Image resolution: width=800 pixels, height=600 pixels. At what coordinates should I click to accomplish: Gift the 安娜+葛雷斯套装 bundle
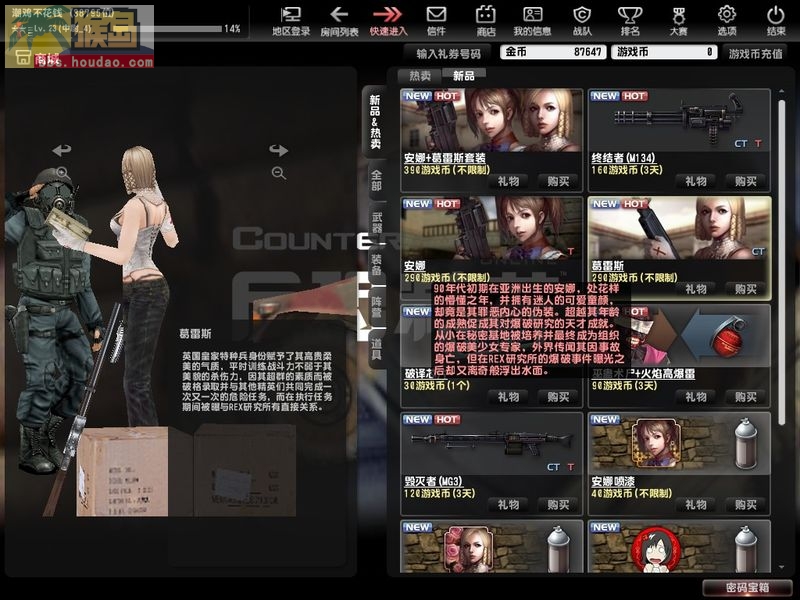point(508,181)
